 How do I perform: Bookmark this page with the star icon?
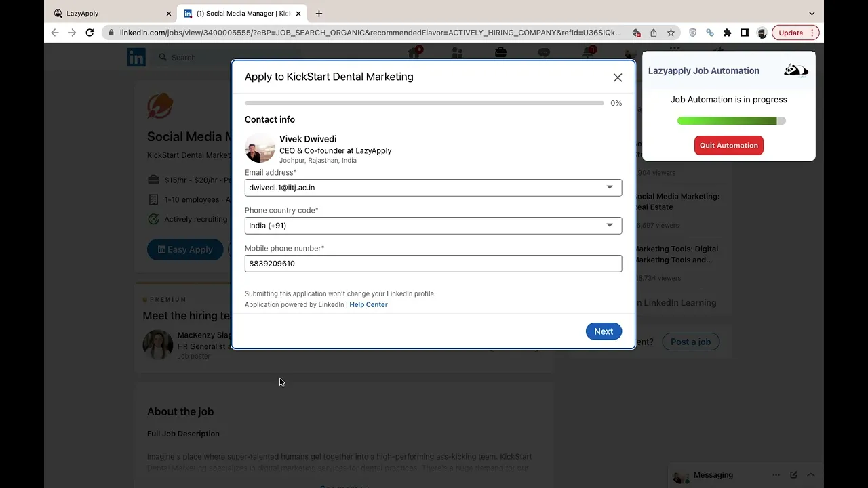(671, 33)
